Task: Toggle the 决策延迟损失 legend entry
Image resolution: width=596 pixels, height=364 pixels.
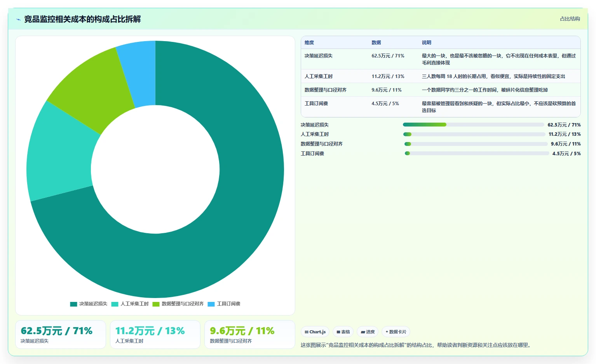Action: coord(89,304)
